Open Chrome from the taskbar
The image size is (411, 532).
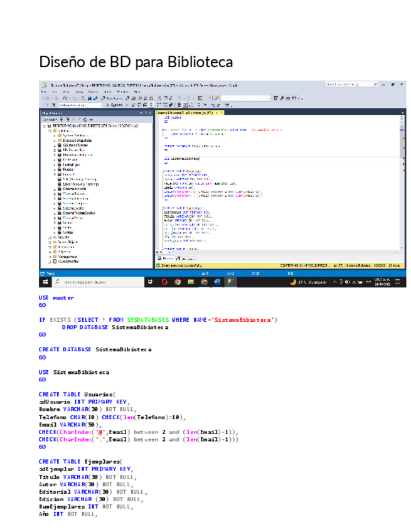point(178,282)
